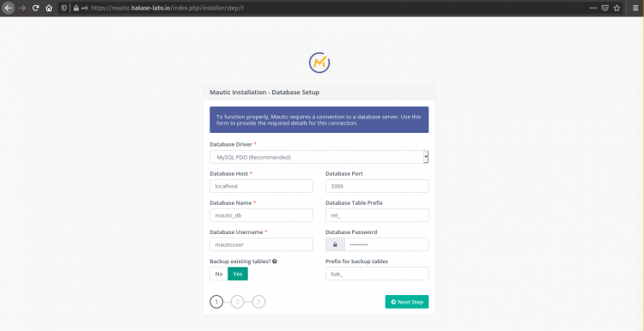Click the help icon beside Backup existing tables
Viewport: 644px width, 331px height.
coord(275,262)
